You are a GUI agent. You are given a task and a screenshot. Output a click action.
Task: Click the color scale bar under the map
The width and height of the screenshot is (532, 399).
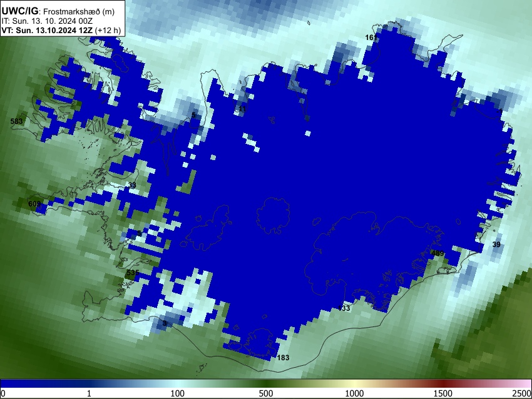click(266, 384)
